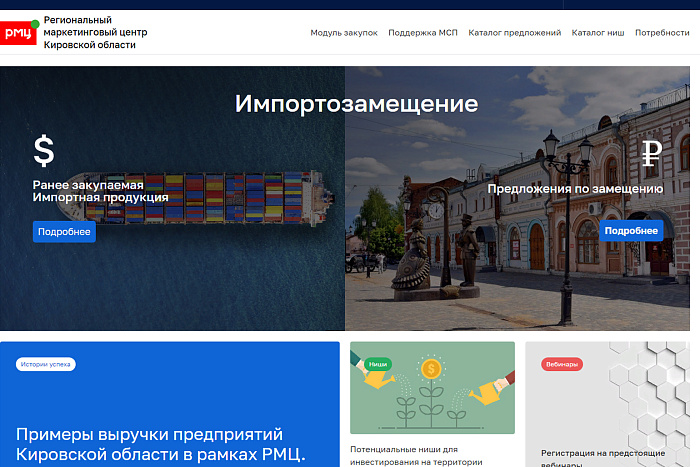
Task: Click the Истории успеха tag
Action: pyautogui.click(x=46, y=364)
